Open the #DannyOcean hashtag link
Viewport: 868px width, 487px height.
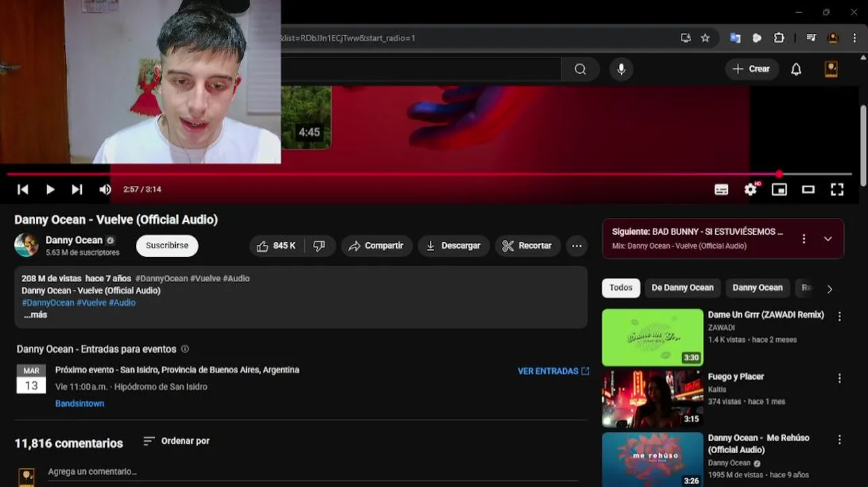click(48, 303)
